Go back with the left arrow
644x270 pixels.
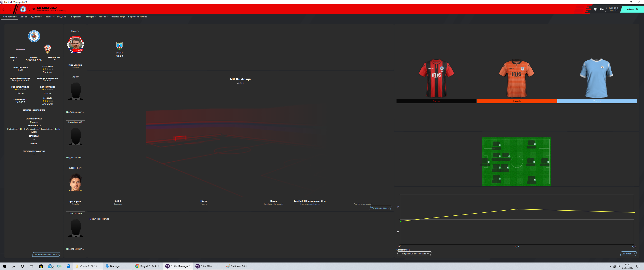coord(4,9)
